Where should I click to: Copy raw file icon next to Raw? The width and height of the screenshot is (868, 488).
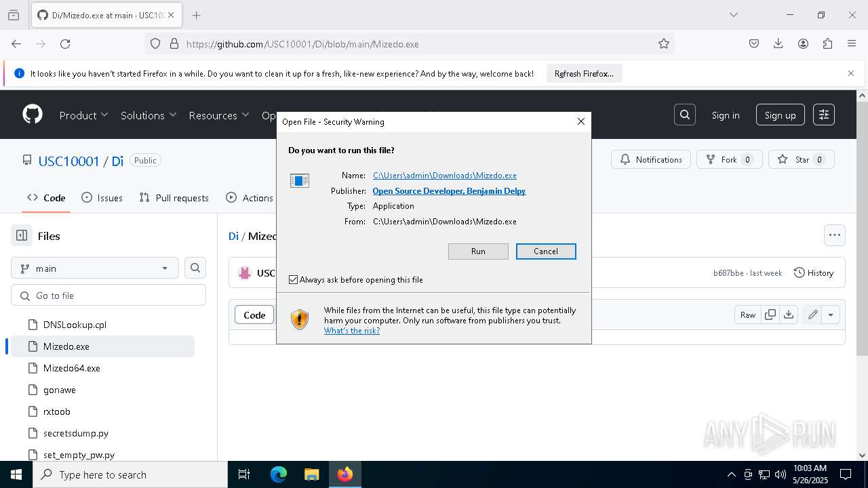(x=770, y=314)
